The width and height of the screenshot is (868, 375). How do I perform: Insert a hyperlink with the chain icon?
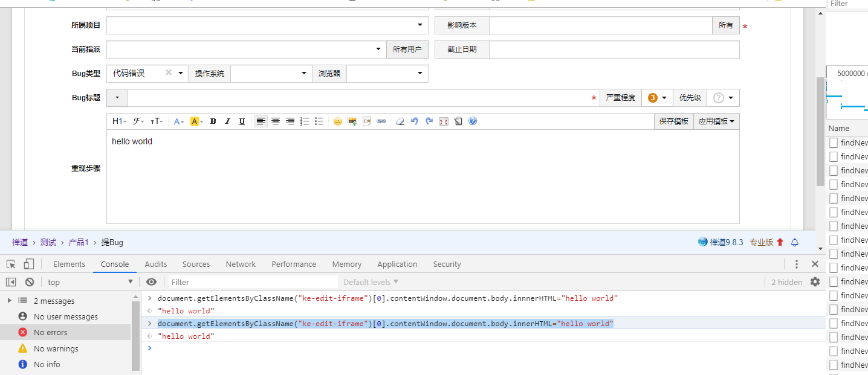click(x=381, y=121)
